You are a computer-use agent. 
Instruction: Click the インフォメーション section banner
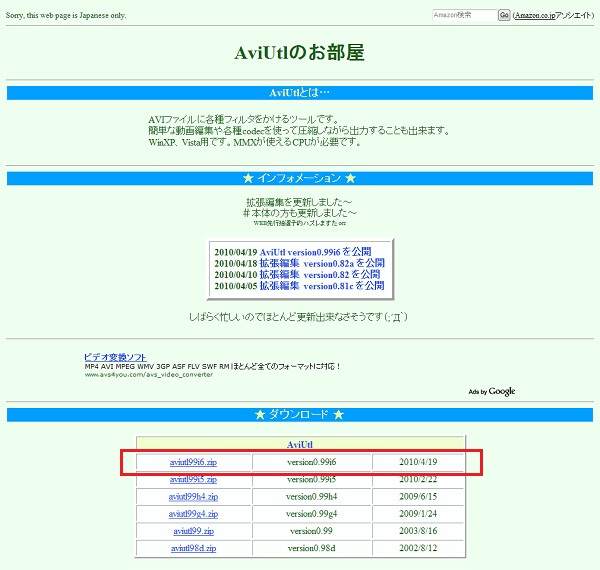click(x=300, y=179)
